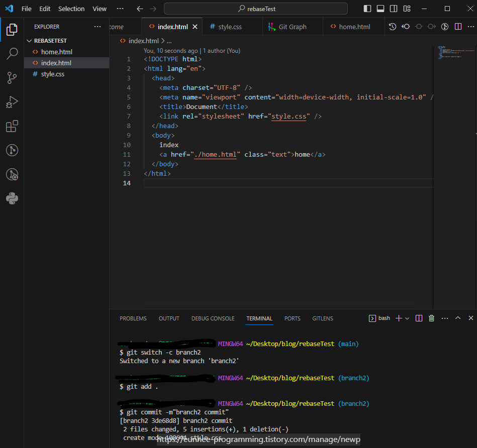477x448 pixels.
Task: Open the Search view in activity bar
Action: tap(12, 54)
